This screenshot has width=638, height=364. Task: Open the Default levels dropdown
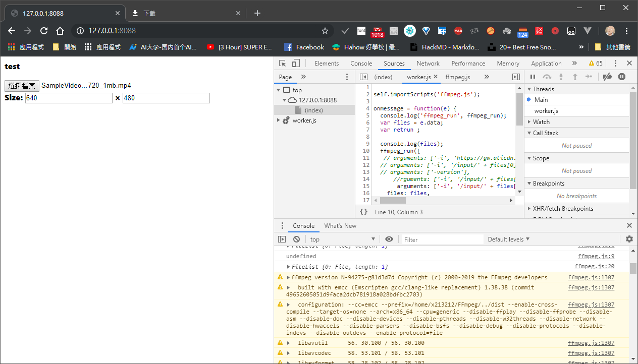508,239
